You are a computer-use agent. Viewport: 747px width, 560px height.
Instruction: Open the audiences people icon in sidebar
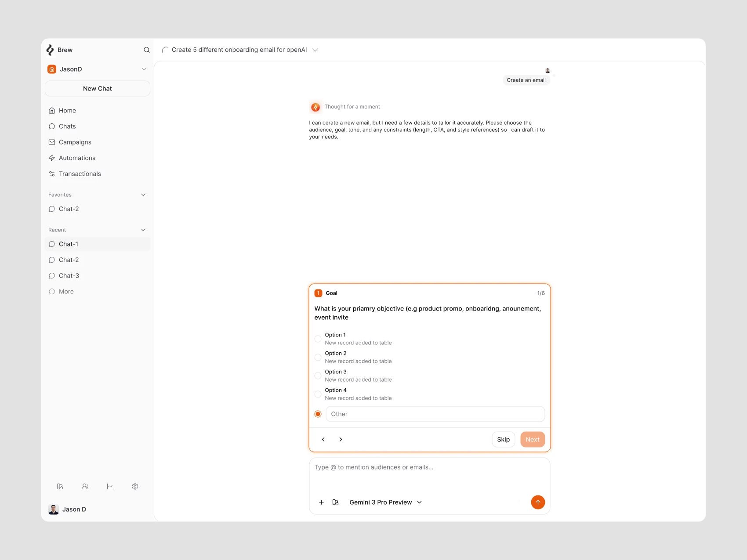tap(85, 487)
